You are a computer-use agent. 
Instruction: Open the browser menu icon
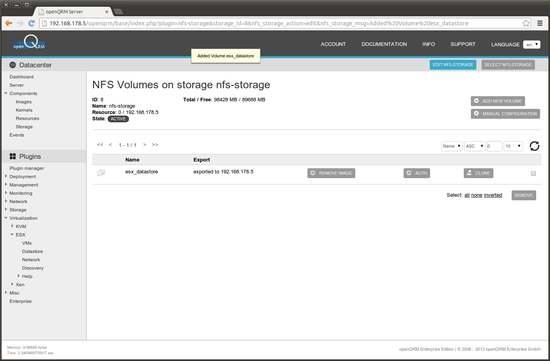pos(540,23)
